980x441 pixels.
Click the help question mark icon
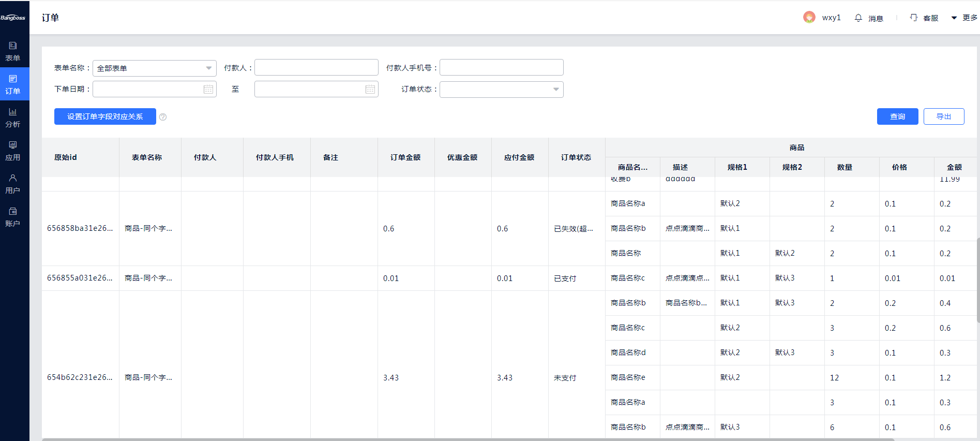click(x=163, y=117)
